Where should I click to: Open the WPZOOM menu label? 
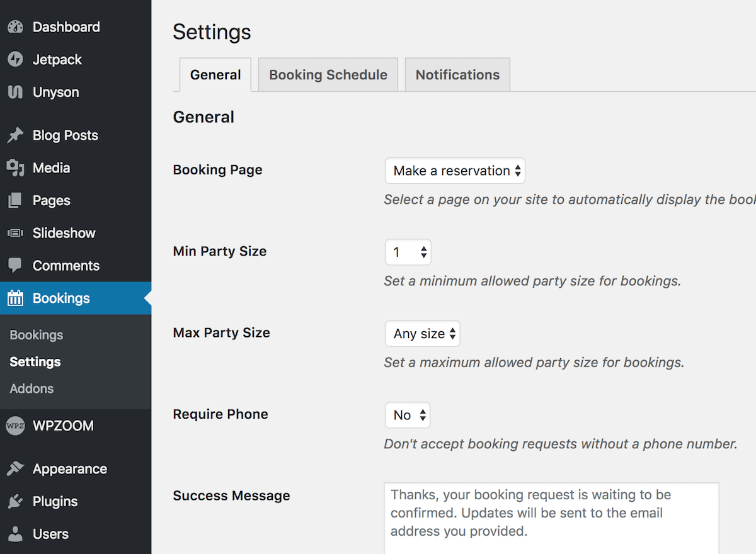point(63,426)
